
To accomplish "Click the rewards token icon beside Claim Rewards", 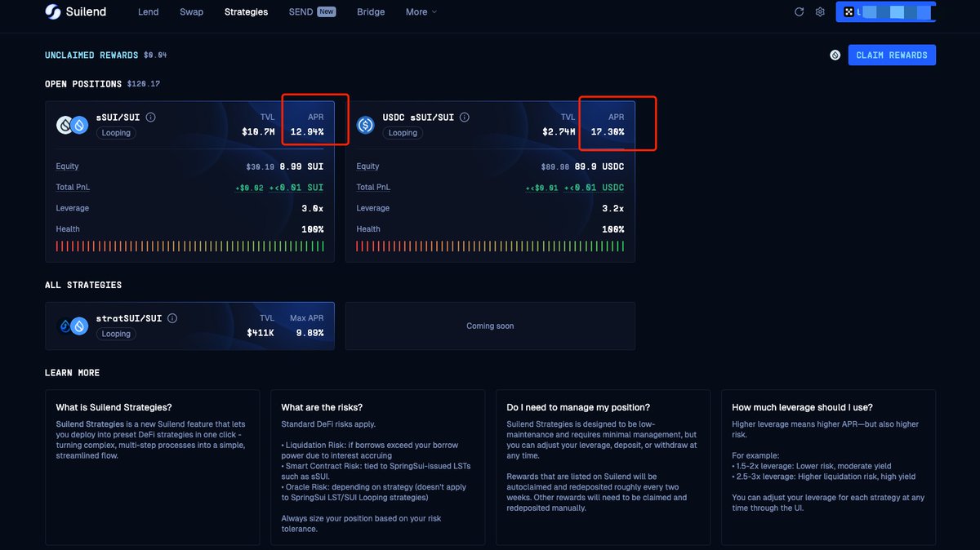I will click(x=835, y=55).
